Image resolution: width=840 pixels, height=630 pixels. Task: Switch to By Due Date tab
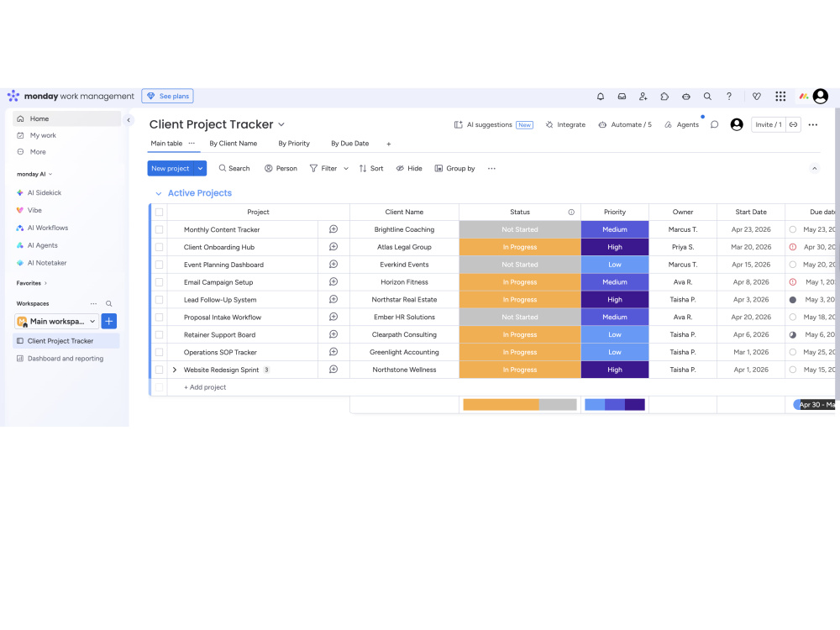pyautogui.click(x=349, y=144)
